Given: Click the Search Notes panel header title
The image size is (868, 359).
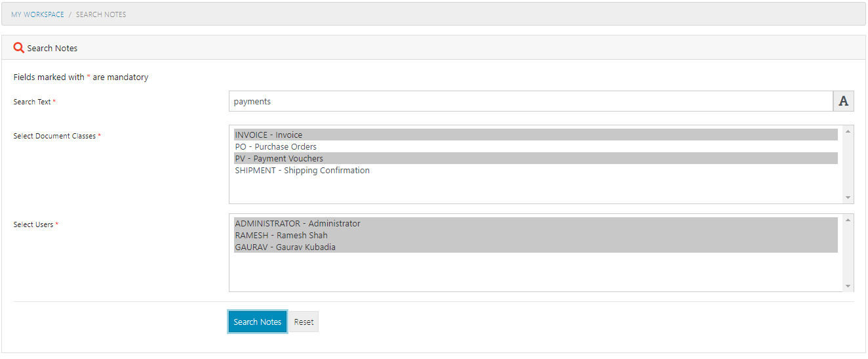Looking at the screenshot, I should (52, 48).
